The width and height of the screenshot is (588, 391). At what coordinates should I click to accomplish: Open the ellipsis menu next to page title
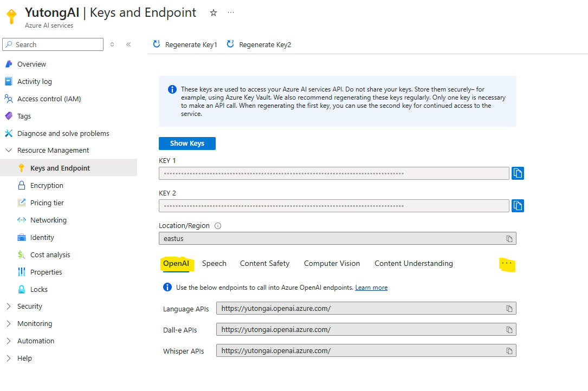click(231, 13)
